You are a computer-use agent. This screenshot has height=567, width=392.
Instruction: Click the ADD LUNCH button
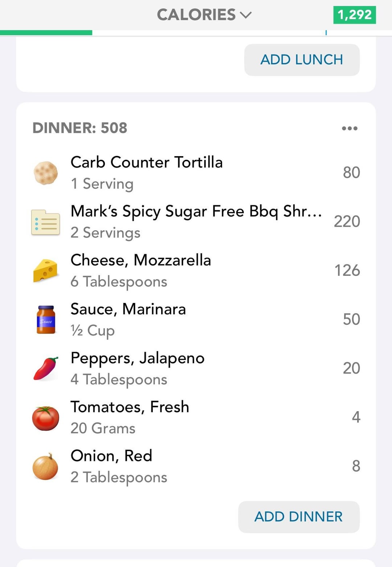pyautogui.click(x=302, y=60)
